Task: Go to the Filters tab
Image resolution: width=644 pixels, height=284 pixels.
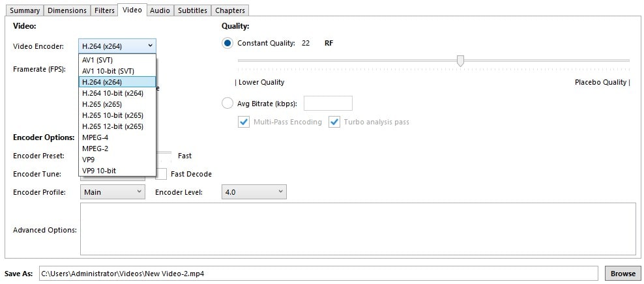Action: point(104,10)
